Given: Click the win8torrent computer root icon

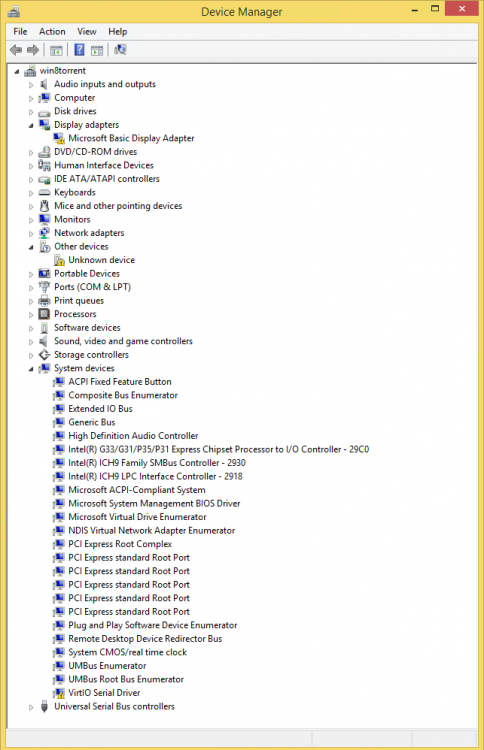Looking at the screenshot, I should (30, 71).
